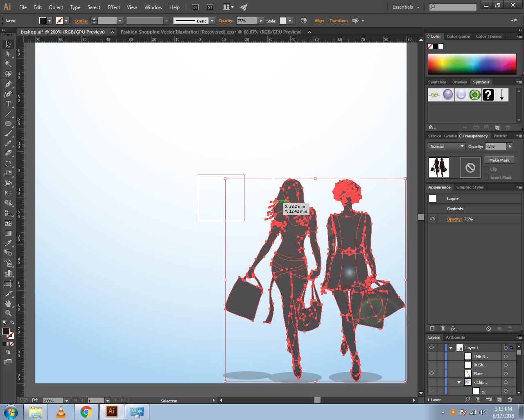Open the Effect menu
Image resolution: width=524 pixels, height=420 pixels.
click(114, 7)
